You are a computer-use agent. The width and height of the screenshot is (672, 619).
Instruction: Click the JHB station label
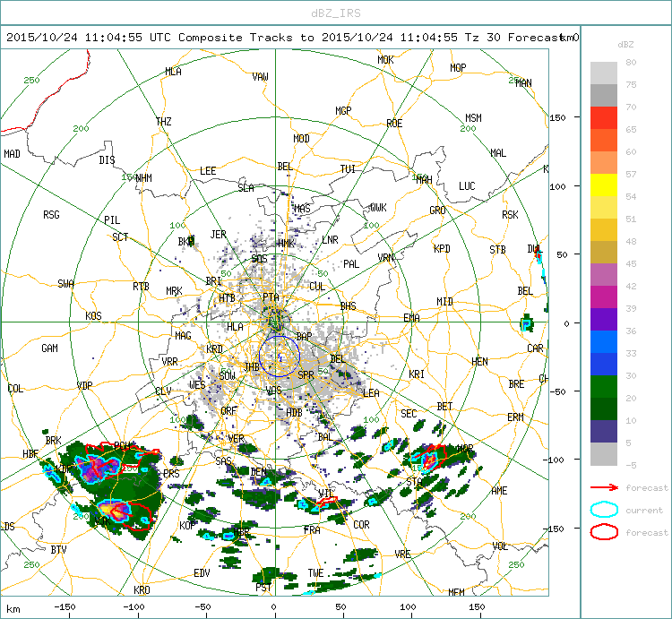252,366
